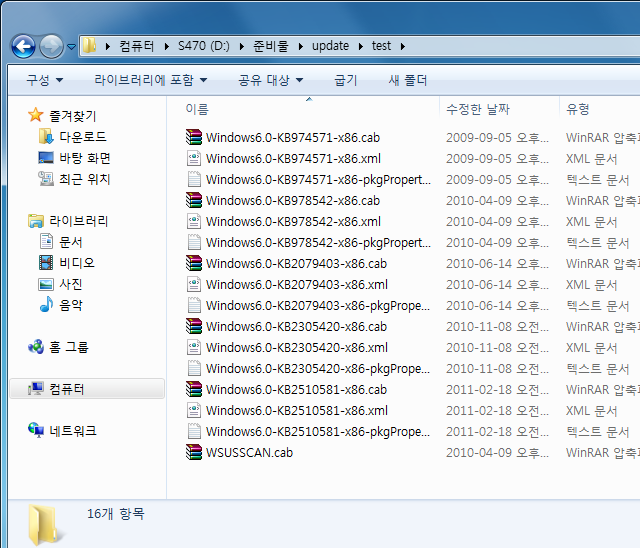Sort by the 수정한 날짜 column header
This screenshot has height=548, width=640.
pyautogui.click(x=478, y=109)
